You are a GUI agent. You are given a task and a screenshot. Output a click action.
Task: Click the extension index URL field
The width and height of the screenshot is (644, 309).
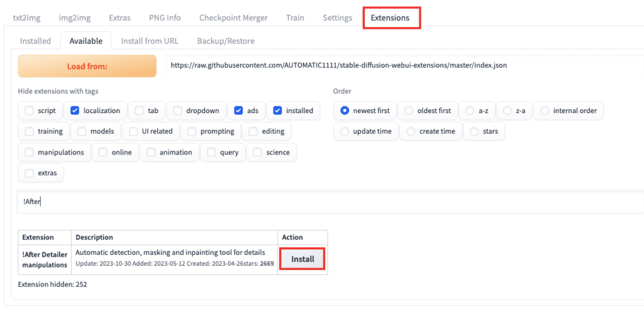pos(404,65)
